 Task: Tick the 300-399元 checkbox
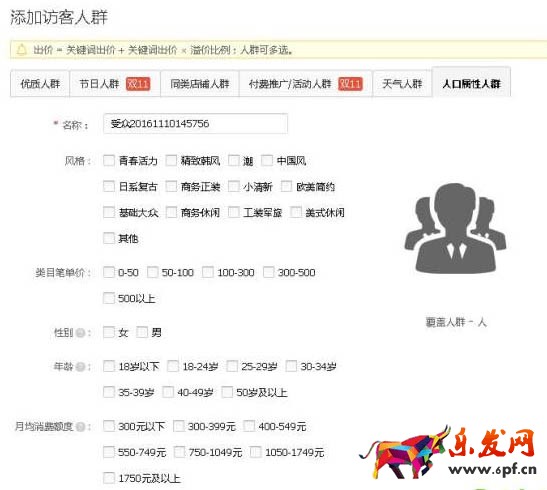click(x=179, y=426)
